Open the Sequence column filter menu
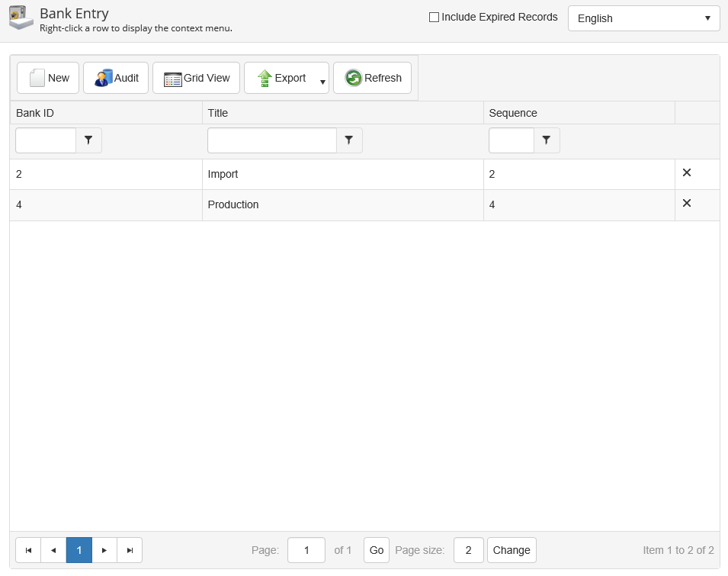Image resolution: width=728 pixels, height=576 pixels. 547,140
